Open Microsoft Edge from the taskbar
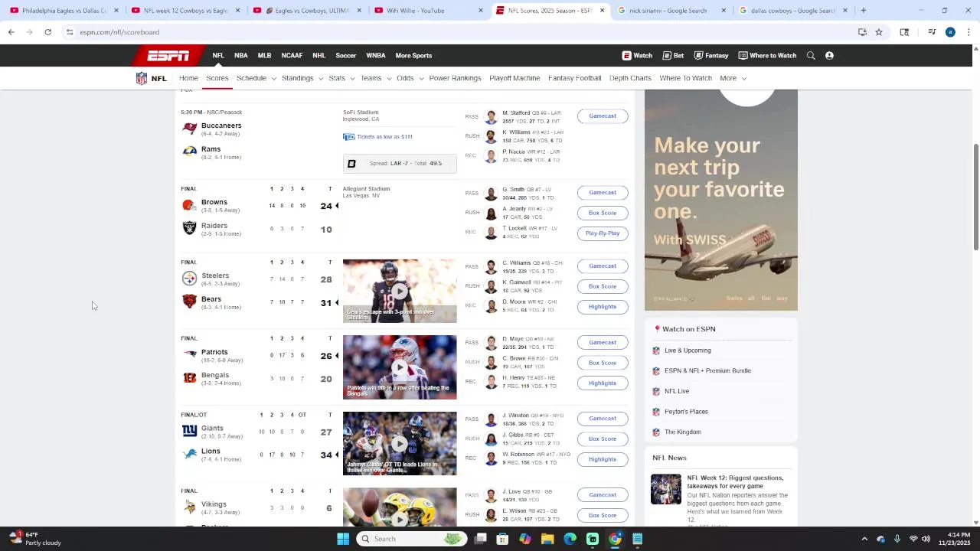Viewport: 980px width, 551px height. [570, 539]
